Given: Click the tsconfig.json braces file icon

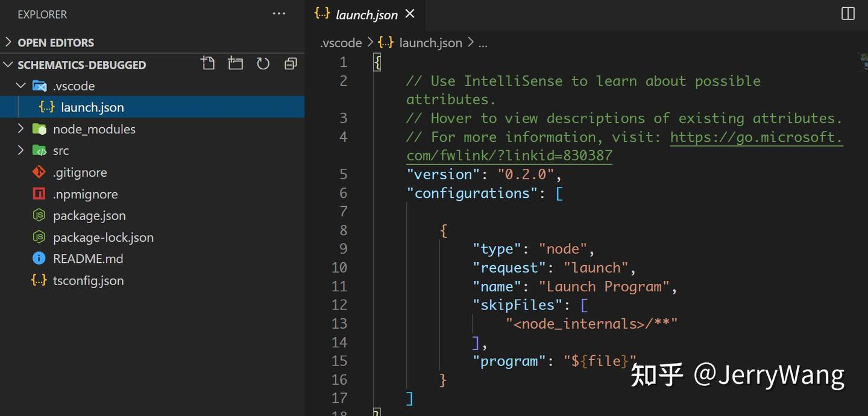Looking at the screenshot, I should click(39, 280).
